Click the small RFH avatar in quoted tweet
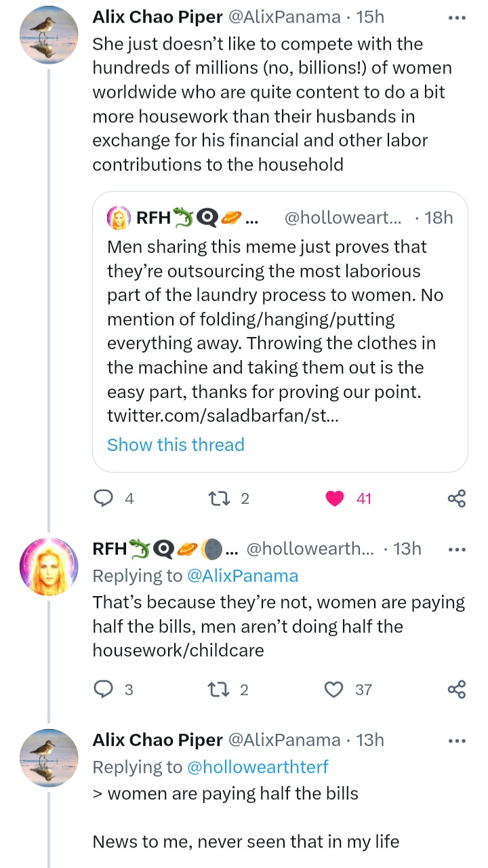 [x=119, y=218]
